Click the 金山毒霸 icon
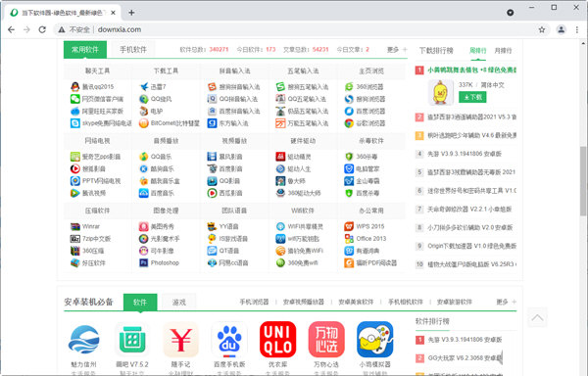588x376 pixels. [x=349, y=181]
